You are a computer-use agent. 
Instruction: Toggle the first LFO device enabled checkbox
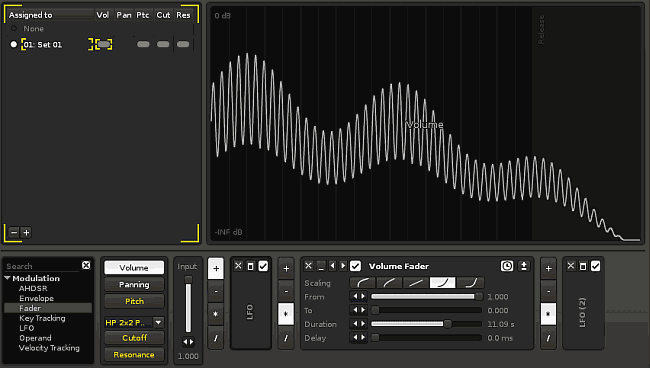coord(263,266)
